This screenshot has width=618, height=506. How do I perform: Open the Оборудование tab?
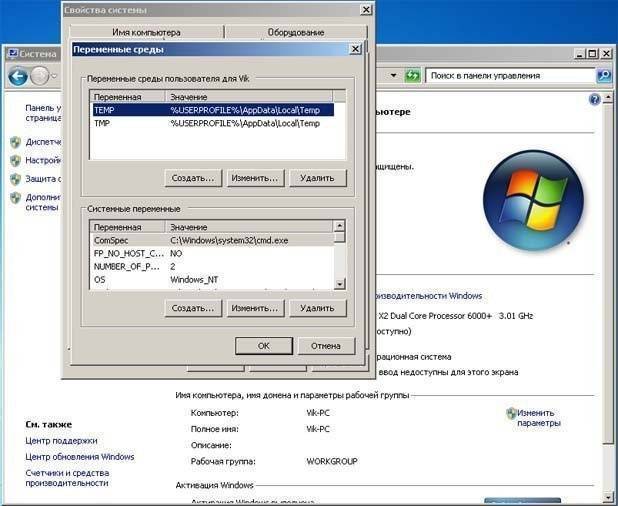tap(295, 32)
